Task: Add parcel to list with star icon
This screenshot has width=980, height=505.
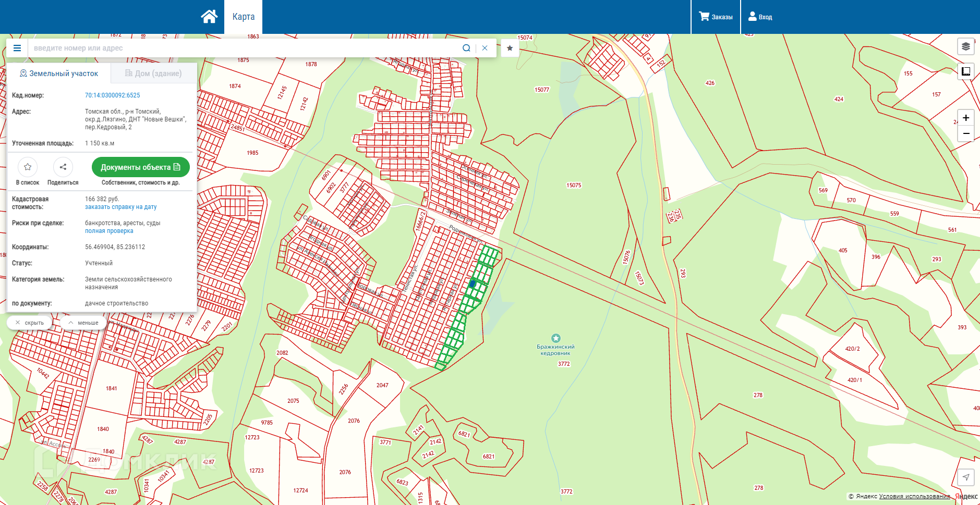Action: click(x=28, y=167)
